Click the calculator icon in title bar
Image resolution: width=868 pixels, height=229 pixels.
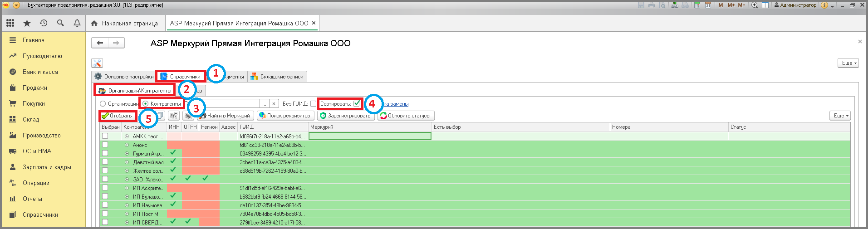tap(697, 5)
